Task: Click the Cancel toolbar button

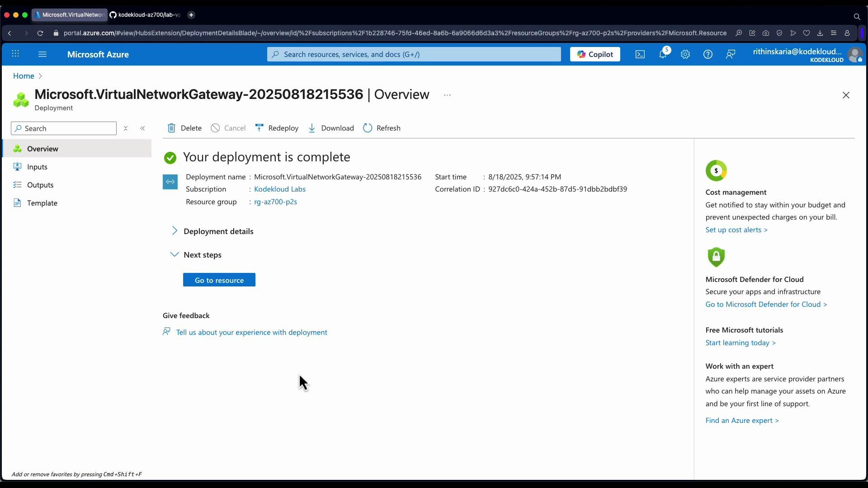Action: 228,128
